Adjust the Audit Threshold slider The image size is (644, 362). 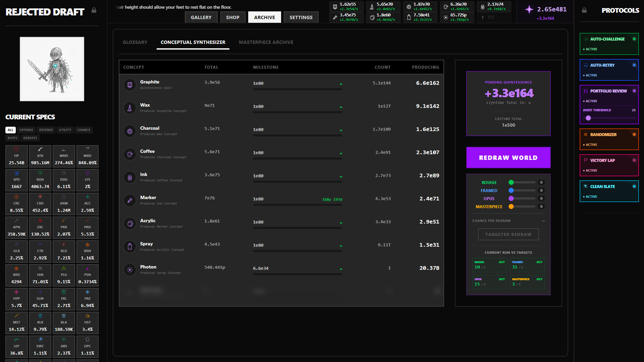pyautogui.click(x=588, y=118)
